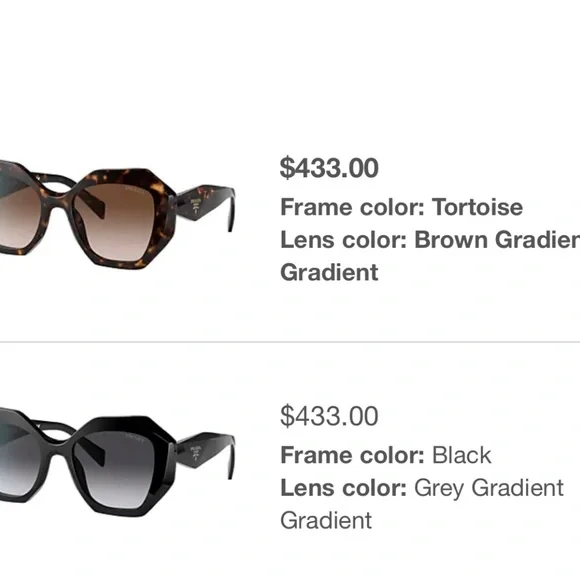This screenshot has height=580, width=580.
Task: Choose the Frame color: Black option
Action: 386,455
